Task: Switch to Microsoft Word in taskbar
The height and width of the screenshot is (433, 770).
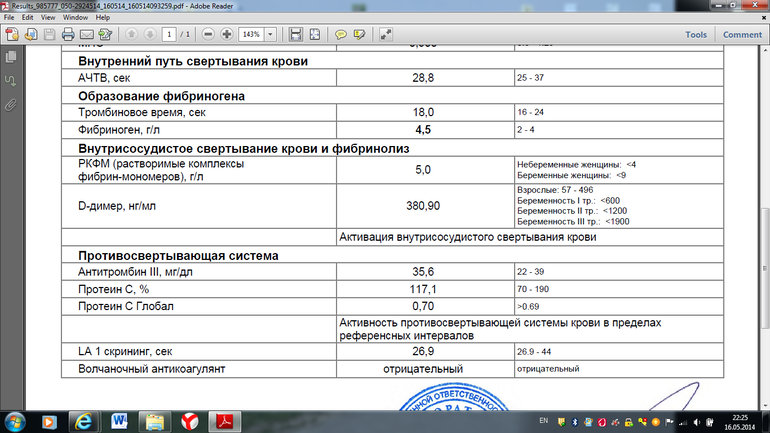Action: (x=119, y=422)
